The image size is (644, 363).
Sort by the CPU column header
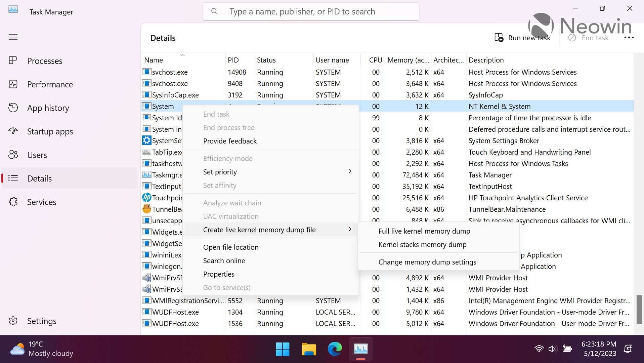click(x=373, y=60)
